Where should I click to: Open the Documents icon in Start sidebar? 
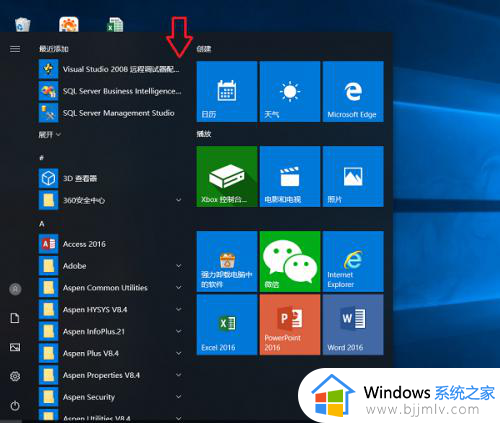pos(15,318)
